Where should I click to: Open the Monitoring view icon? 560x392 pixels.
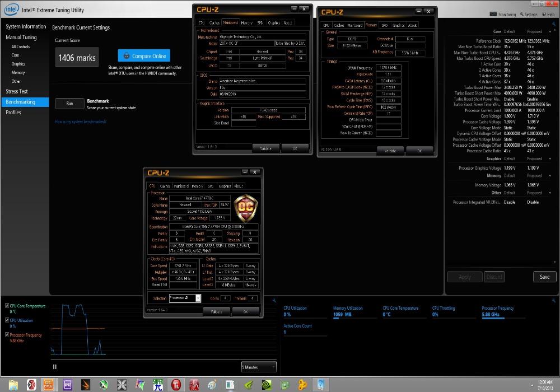pos(493,15)
